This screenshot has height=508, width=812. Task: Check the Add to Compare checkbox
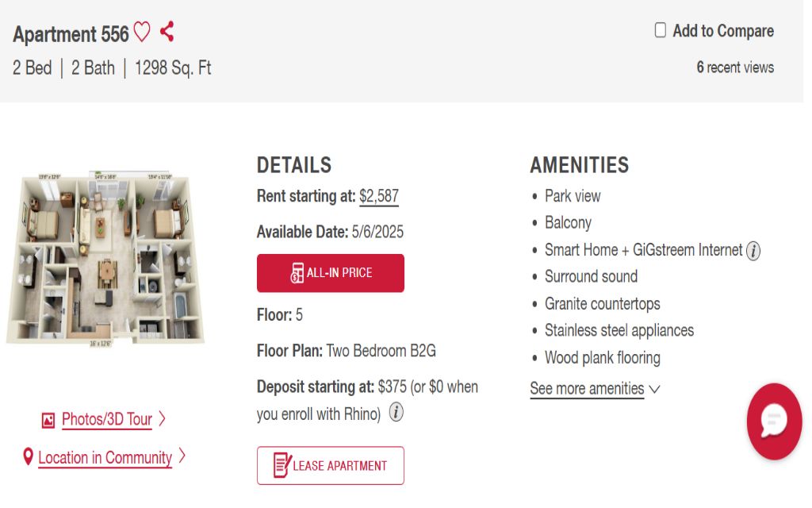tap(661, 31)
